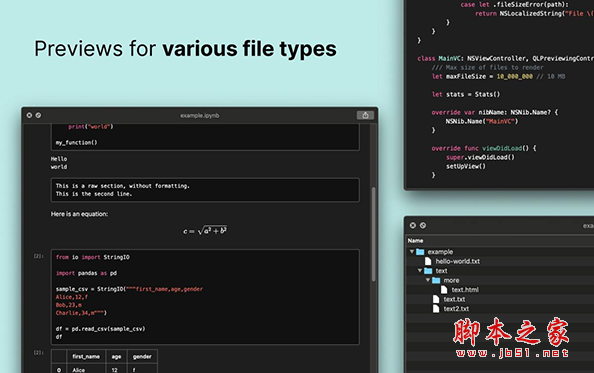Close the example.ipynb preview window
Viewport: 594px width, 373px height.
coord(30,115)
